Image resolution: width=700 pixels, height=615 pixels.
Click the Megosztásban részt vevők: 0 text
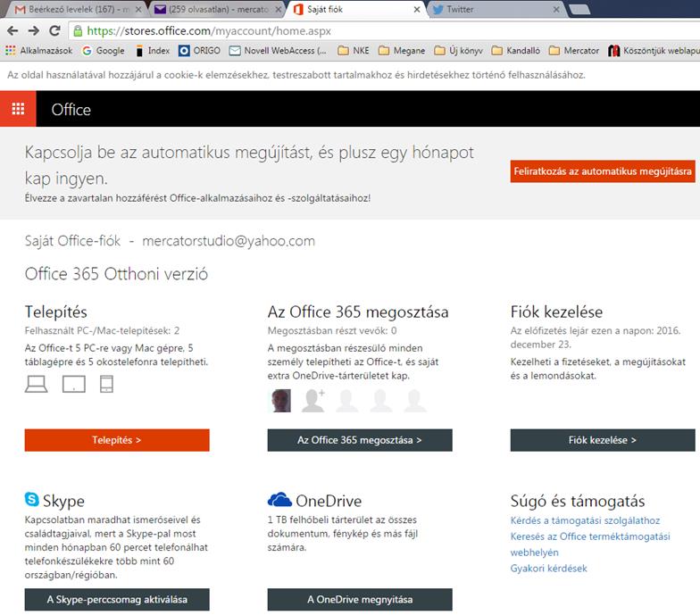click(x=332, y=330)
